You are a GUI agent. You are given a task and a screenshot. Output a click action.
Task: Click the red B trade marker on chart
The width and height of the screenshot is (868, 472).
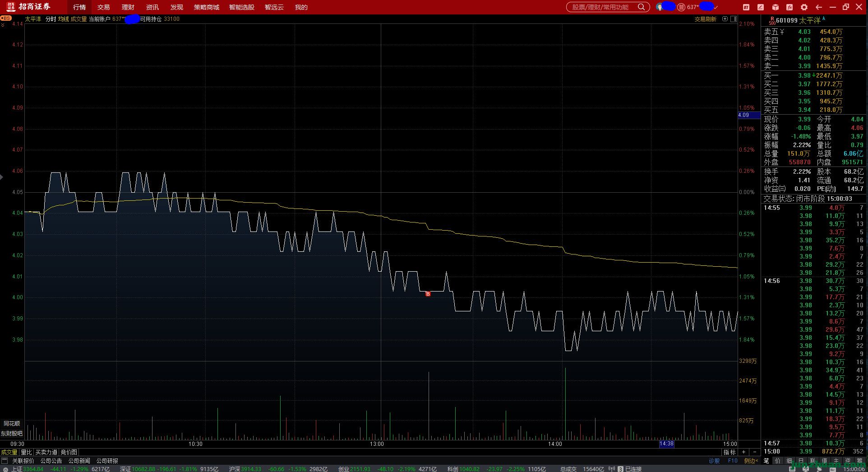pos(428,294)
